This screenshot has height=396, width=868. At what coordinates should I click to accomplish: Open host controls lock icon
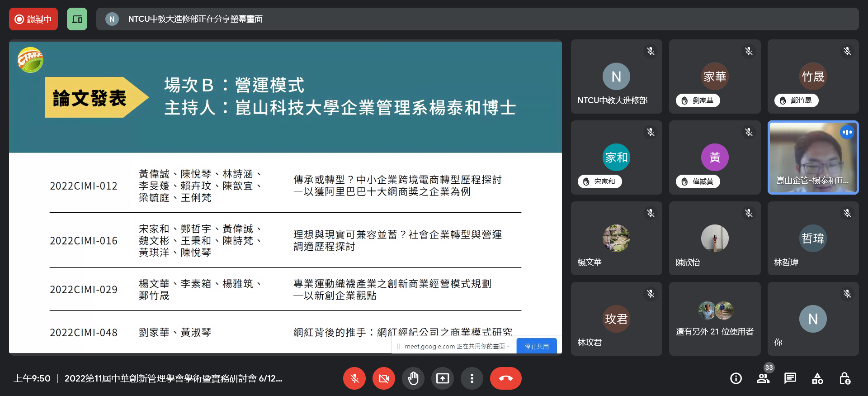click(x=844, y=378)
